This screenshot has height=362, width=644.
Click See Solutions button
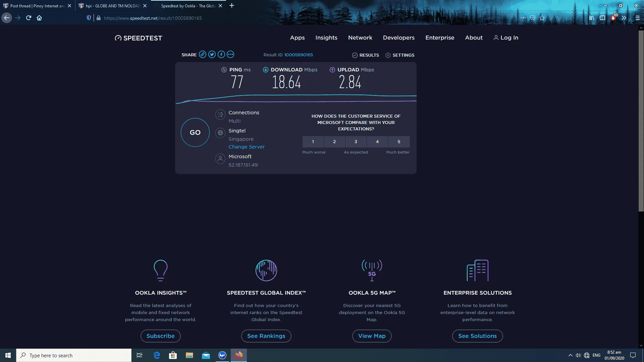click(478, 336)
